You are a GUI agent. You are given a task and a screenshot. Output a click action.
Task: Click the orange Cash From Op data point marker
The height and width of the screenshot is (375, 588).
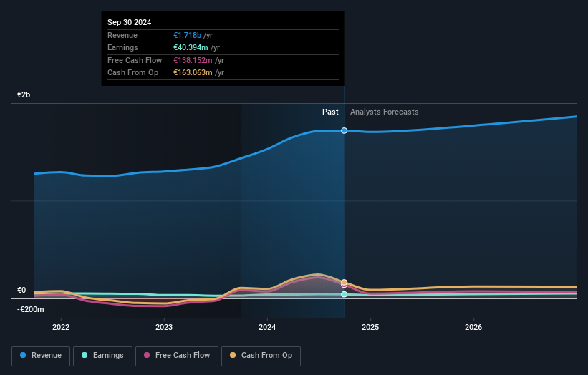344,282
